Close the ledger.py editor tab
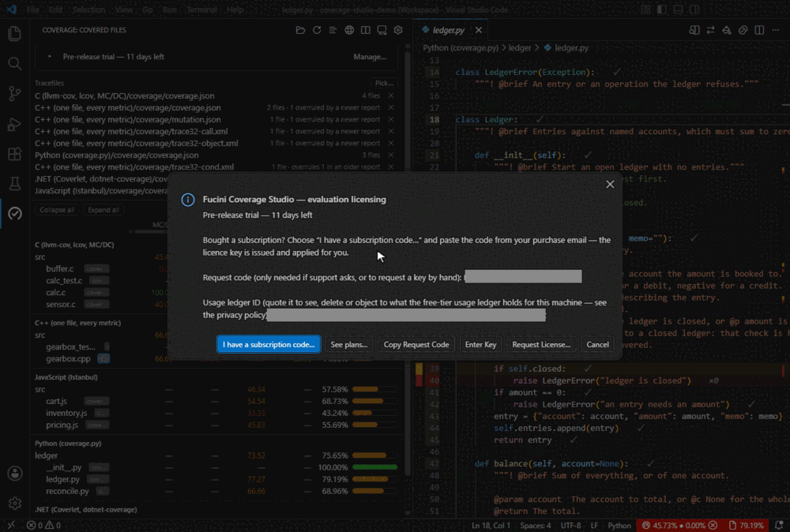 coord(479,30)
